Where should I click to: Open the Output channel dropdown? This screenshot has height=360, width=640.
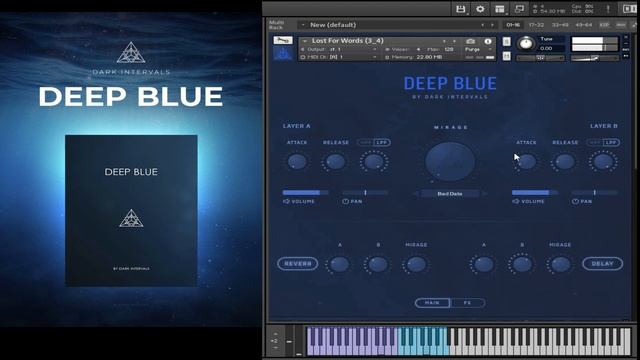[374, 49]
